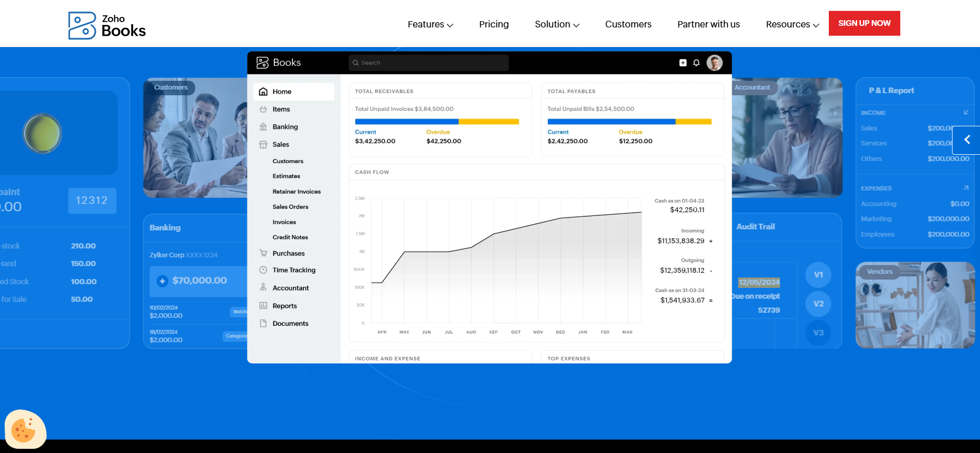
Task: Open Retainer Invoices submenu item
Action: tap(297, 192)
